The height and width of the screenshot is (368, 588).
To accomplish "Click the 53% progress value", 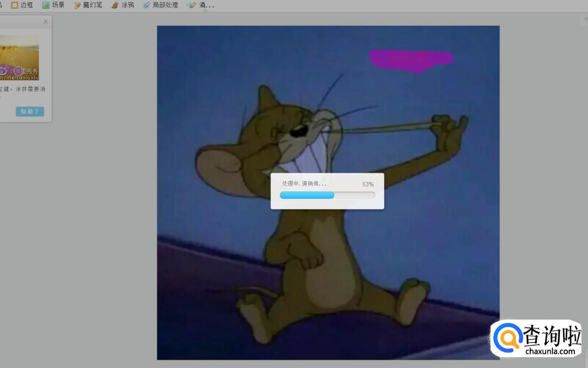I will [x=368, y=184].
